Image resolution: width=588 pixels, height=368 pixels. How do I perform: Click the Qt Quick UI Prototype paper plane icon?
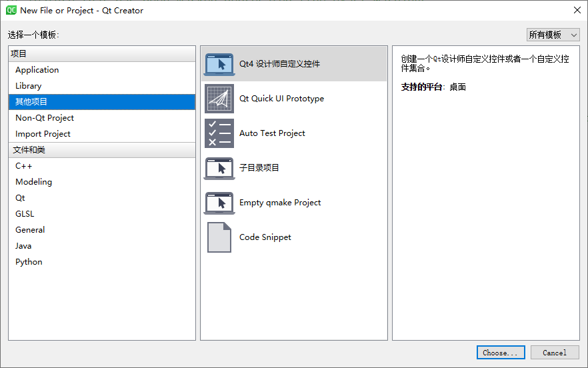point(219,99)
